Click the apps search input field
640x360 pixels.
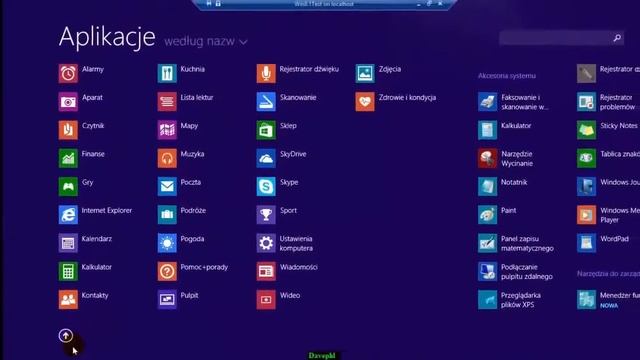tap(555, 38)
